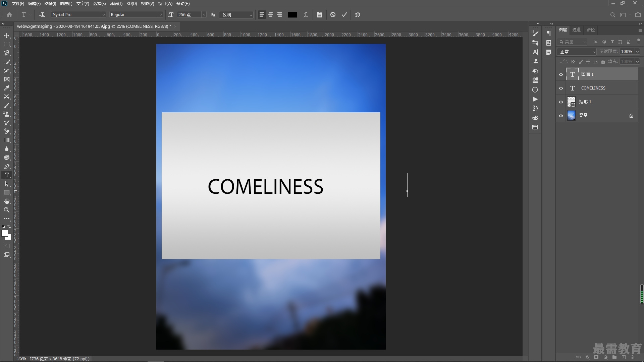Click the 背景 layer thumbnail
Screen dimensions: 644x362
point(571,116)
